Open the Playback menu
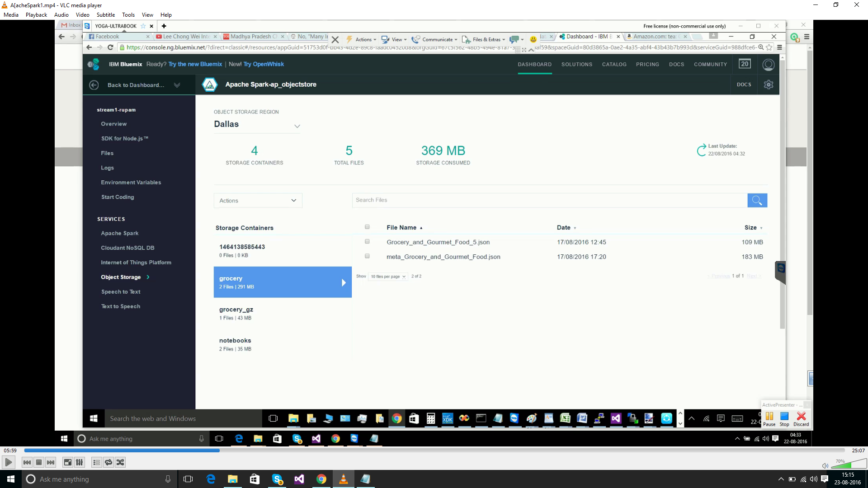 pos(36,15)
